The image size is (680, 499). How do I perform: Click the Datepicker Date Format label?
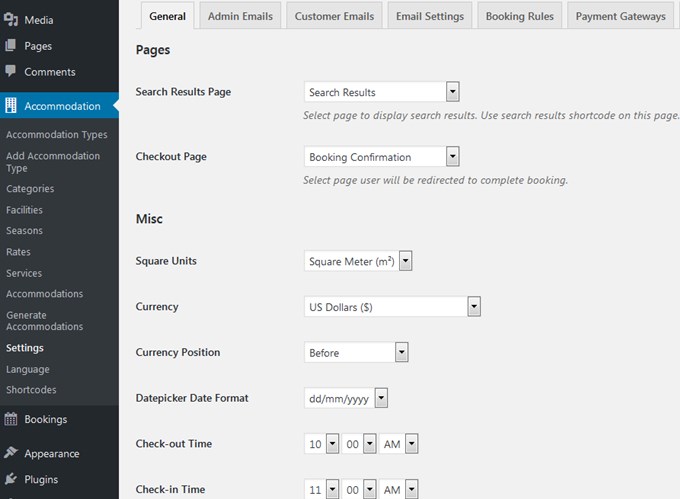(192, 398)
